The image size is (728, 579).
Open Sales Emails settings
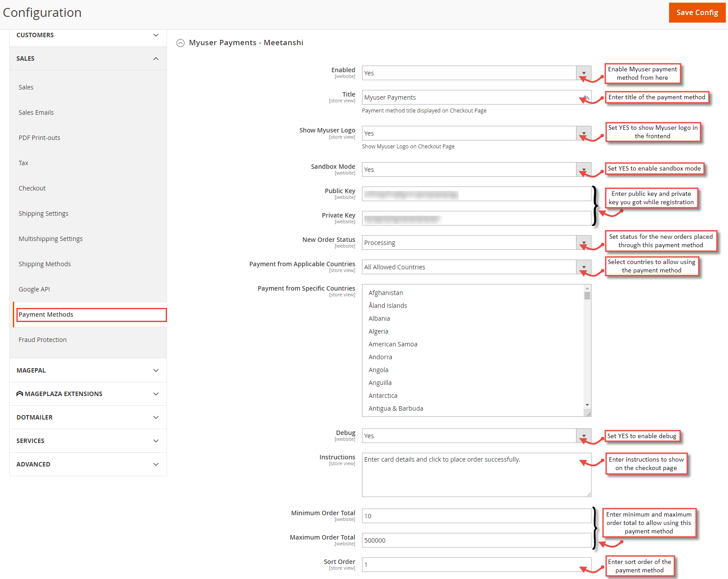coord(36,113)
